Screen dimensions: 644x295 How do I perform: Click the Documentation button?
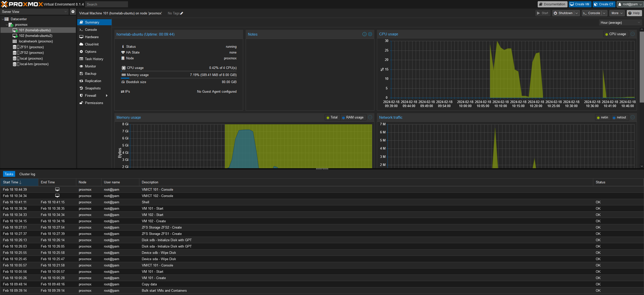click(552, 4)
